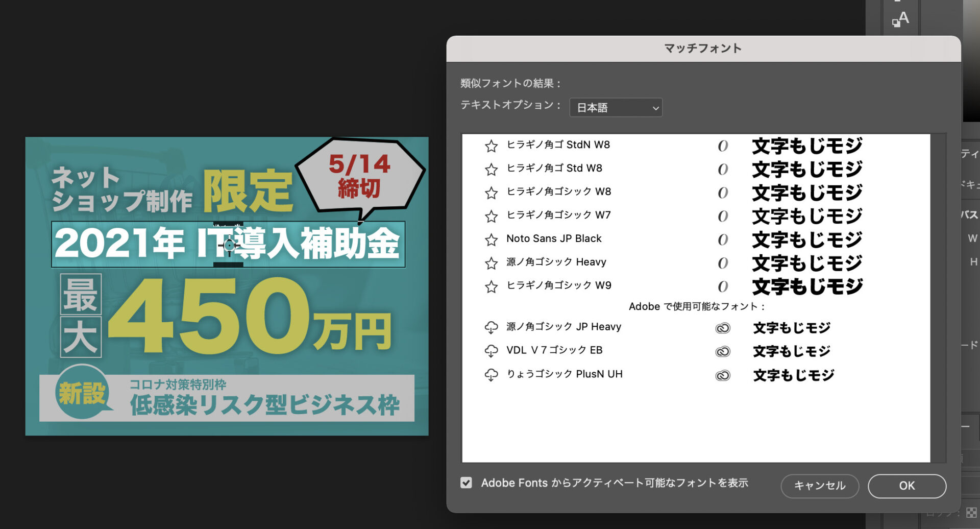980x529 pixels.
Task: Select りょうゴシック PlusN UH Adobe font name
Action: 565,374
